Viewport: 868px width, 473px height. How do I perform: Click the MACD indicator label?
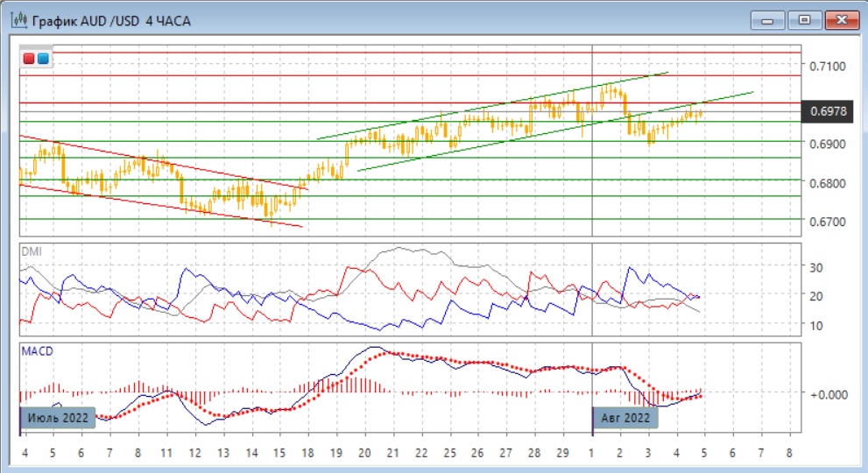coord(36,350)
